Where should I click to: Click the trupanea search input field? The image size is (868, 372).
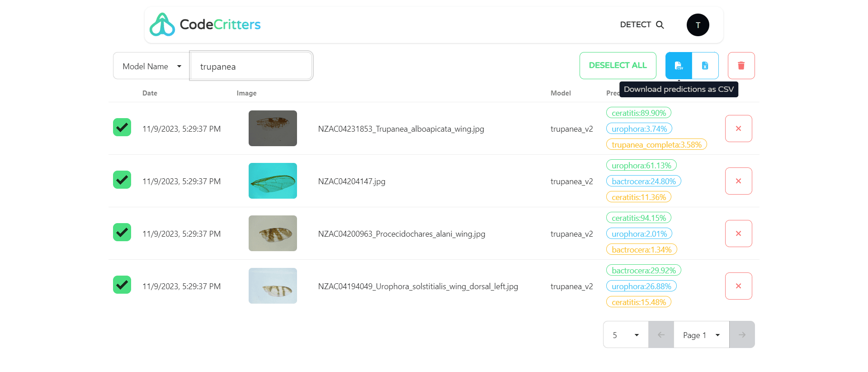251,67
